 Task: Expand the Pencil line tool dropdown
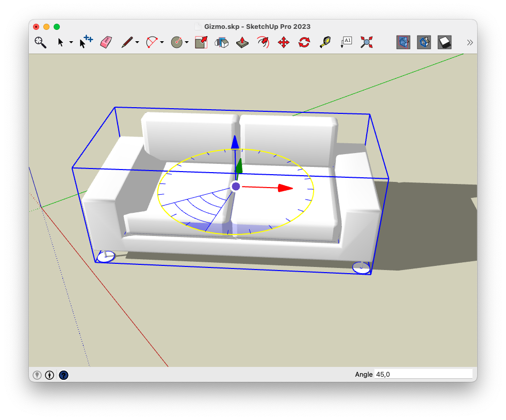[137, 43]
